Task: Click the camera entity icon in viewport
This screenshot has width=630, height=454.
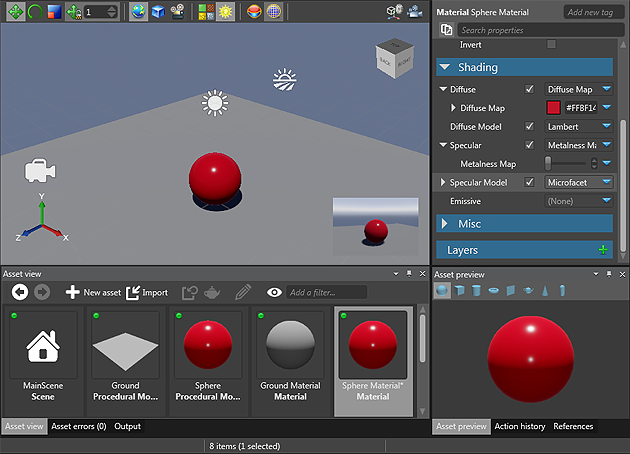Action: [40, 170]
